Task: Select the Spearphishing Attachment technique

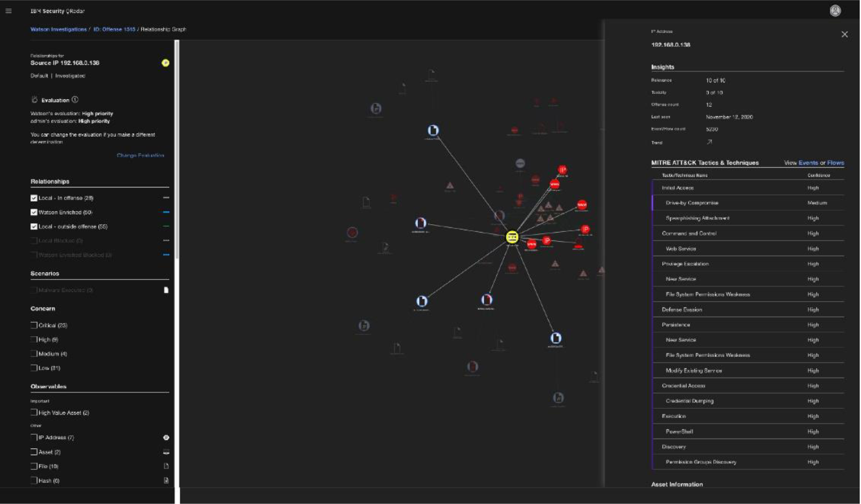Action: pyautogui.click(x=748, y=218)
